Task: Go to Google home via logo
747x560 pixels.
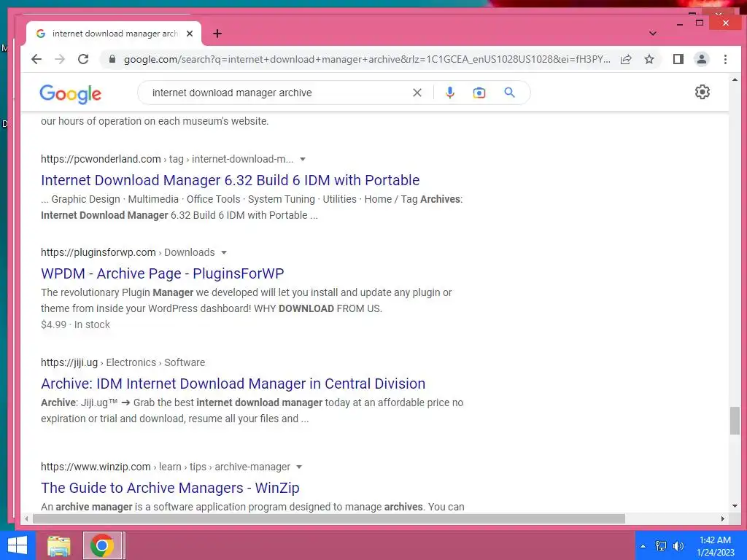Action: (x=71, y=93)
